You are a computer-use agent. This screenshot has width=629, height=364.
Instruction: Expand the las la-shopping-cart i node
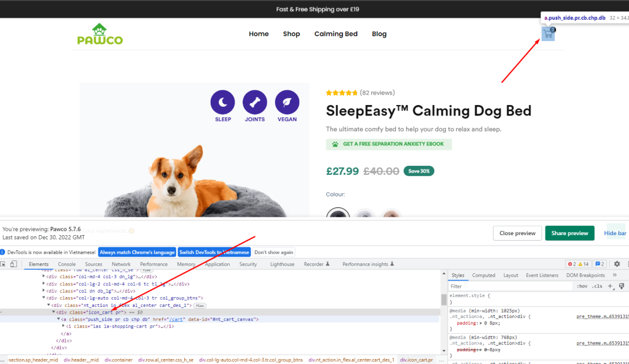click(63, 326)
